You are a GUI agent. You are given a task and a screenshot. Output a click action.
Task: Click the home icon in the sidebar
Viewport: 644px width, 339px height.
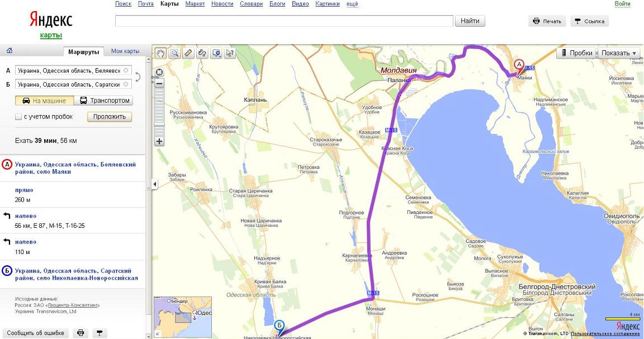(x=10, y=51)
